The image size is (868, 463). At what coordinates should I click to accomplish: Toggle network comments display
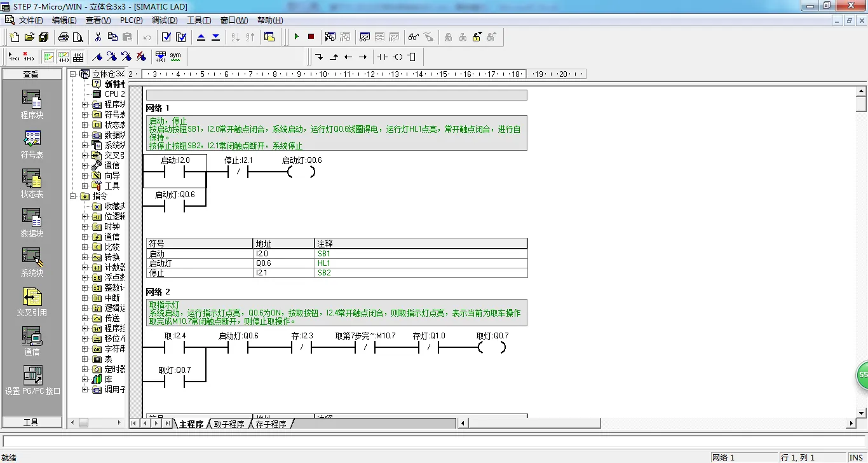[x=63, y=57]
